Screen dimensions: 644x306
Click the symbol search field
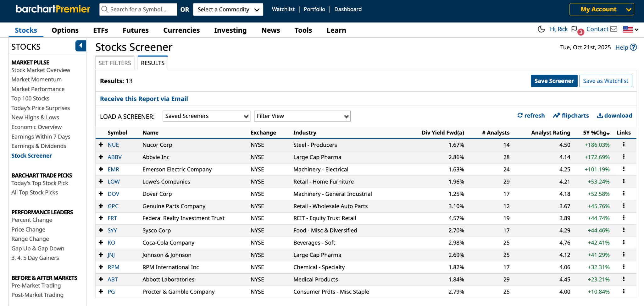pyautogui.click(x=138, y=9)
